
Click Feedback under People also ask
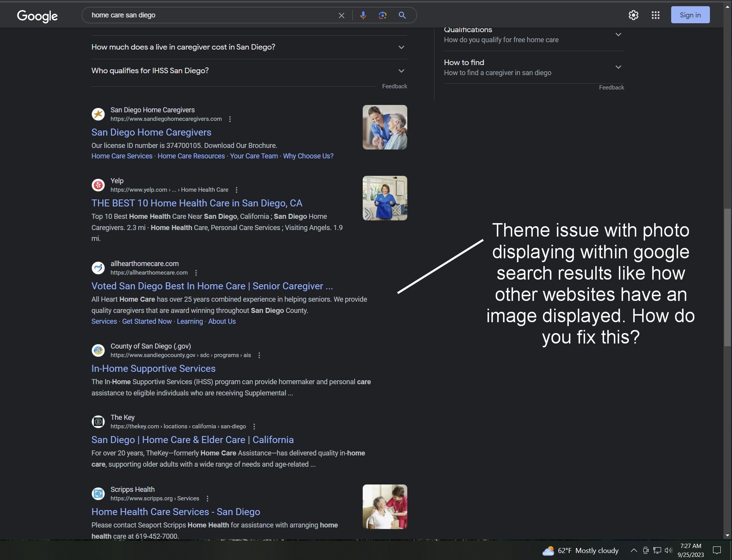point(394,86)
